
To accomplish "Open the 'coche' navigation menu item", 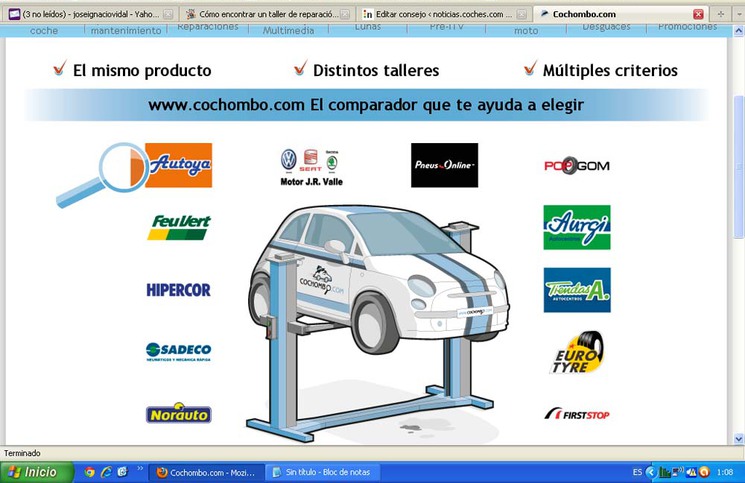I will click(x=44, y=30).
